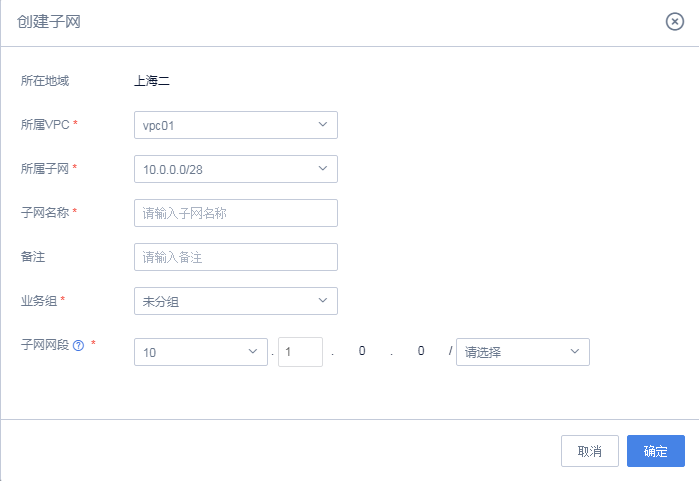Image resolution: width=699 pixels, height=481 pixels.
Task: Open the subnet mask 请选择 dropdown
Action: click(522, 352)
